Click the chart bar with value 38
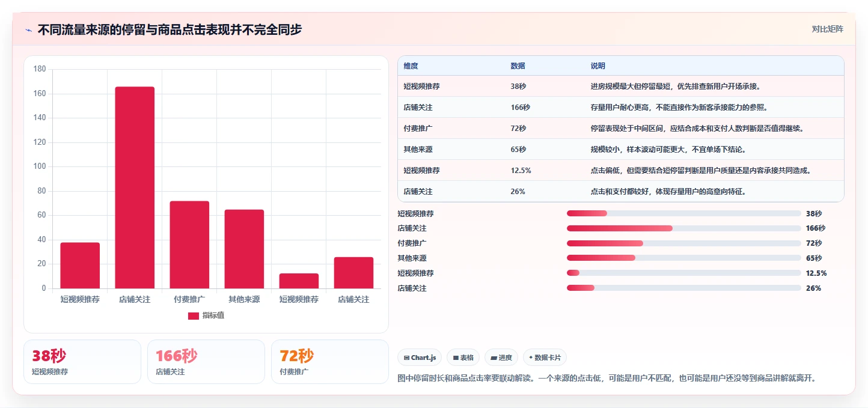868x408 pixels. [80, 265]
